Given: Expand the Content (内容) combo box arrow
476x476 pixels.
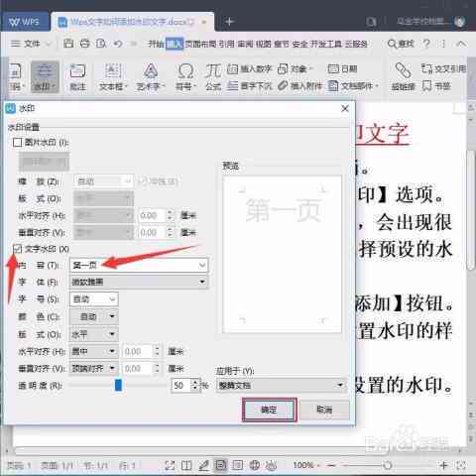Looking at the screenshot, I should pos(202,265).
